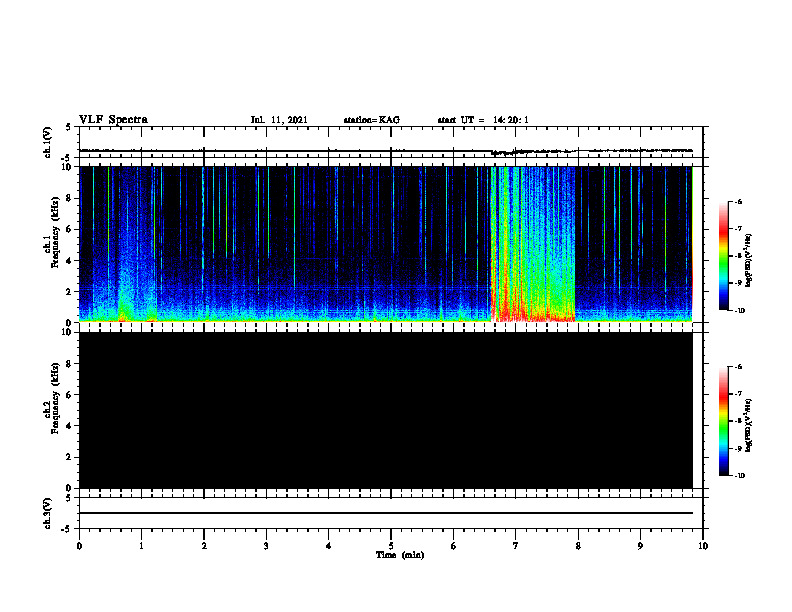Click the "VLF Spectra" plot title
Screen dimensions: 792x612
coord(113,120)
